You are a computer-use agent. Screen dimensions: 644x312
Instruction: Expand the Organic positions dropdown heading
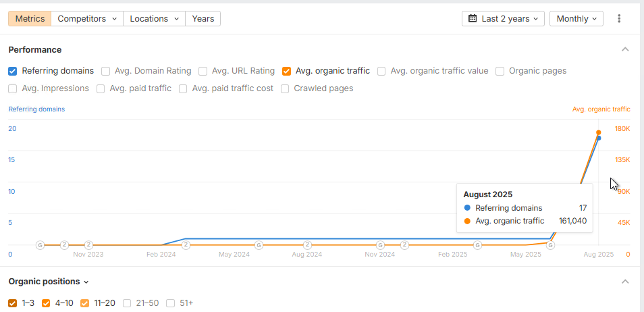[49, 282]
